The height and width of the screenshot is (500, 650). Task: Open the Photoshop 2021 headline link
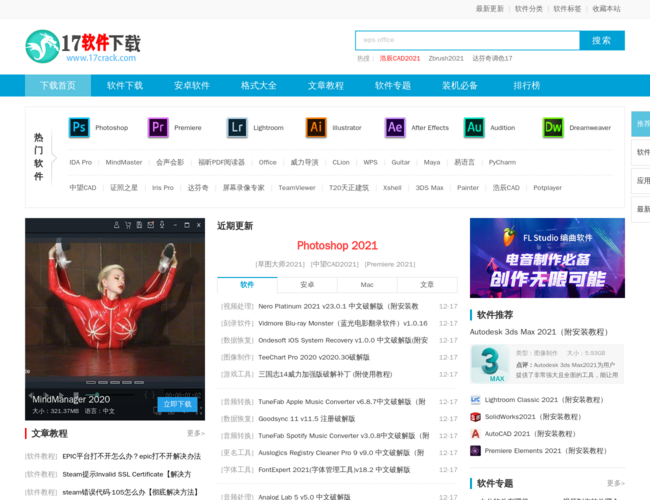coord(337,245)
